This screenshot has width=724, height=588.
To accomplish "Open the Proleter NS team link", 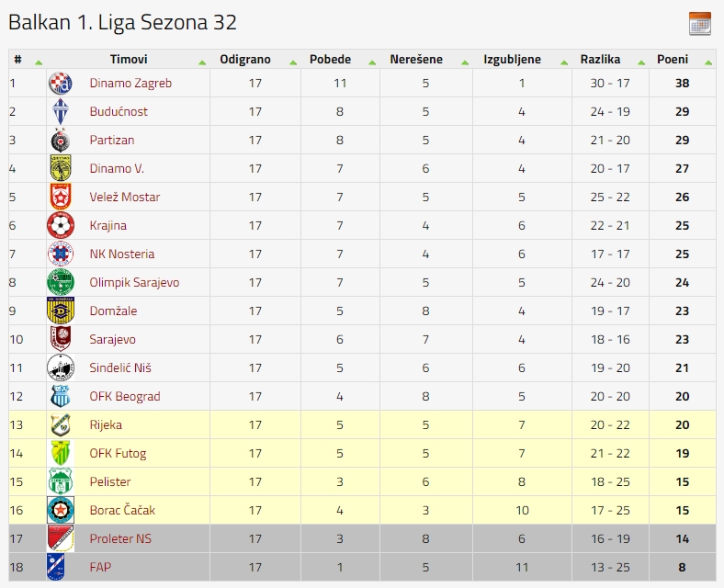I will point(120,539).
